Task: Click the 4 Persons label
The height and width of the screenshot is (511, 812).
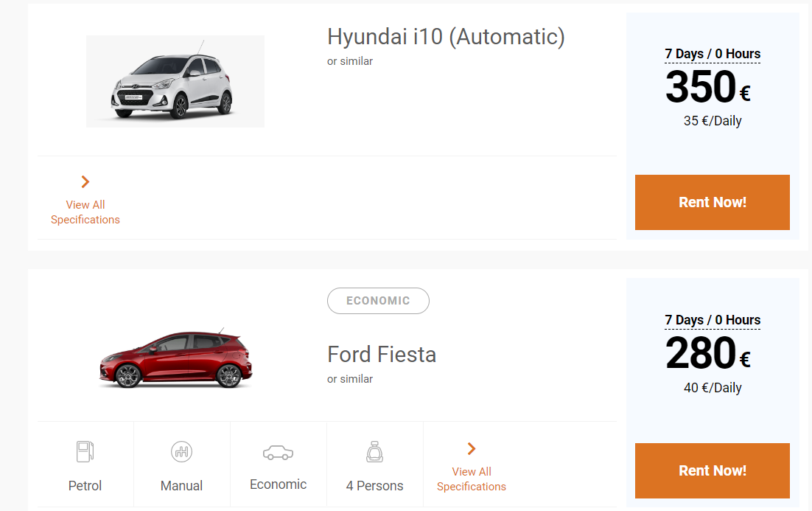Action: 374,486
